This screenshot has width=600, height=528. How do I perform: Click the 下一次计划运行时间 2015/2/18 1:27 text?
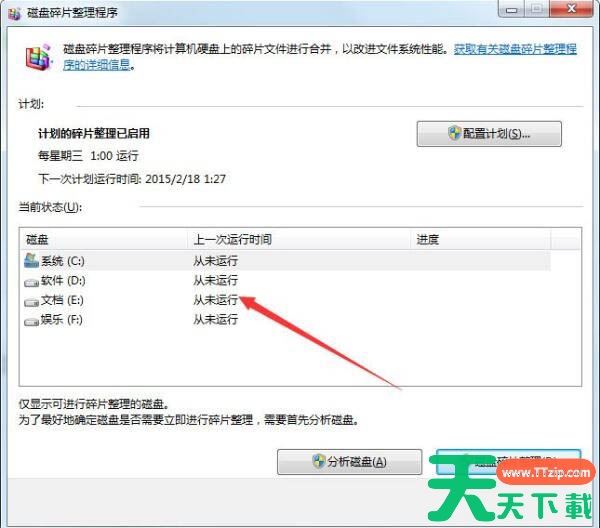click(x=132, y=179)
